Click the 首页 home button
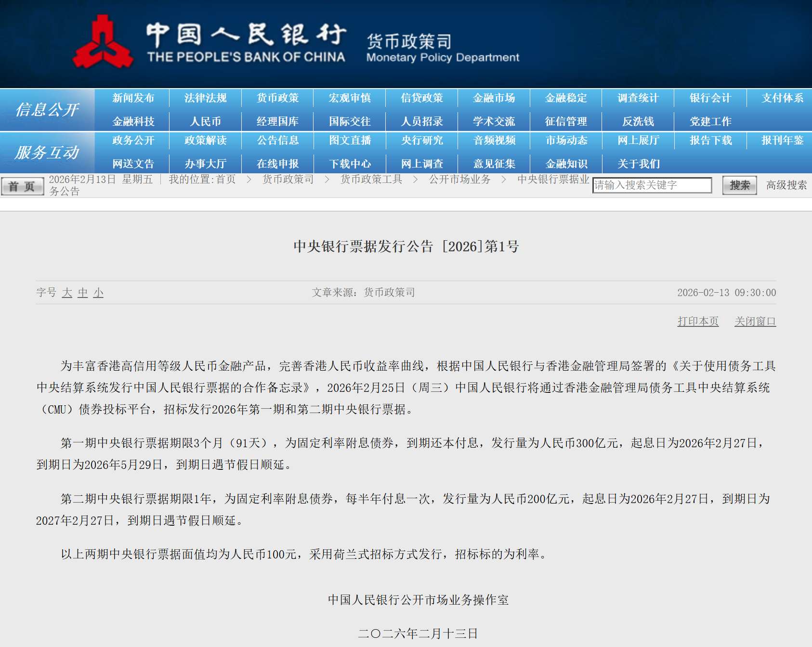 point(22,186)
